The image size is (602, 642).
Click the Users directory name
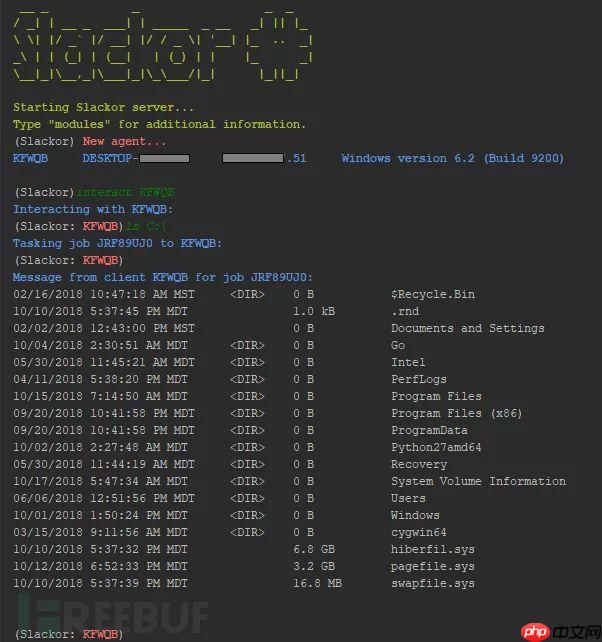[x=408, y=498]
